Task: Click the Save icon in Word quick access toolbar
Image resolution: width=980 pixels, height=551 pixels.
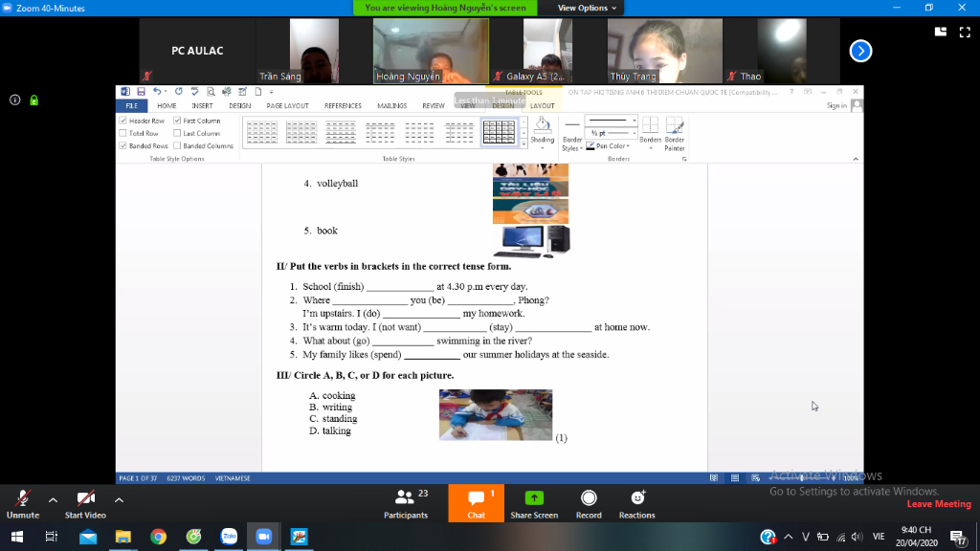Action: click(x=142, y=92)
